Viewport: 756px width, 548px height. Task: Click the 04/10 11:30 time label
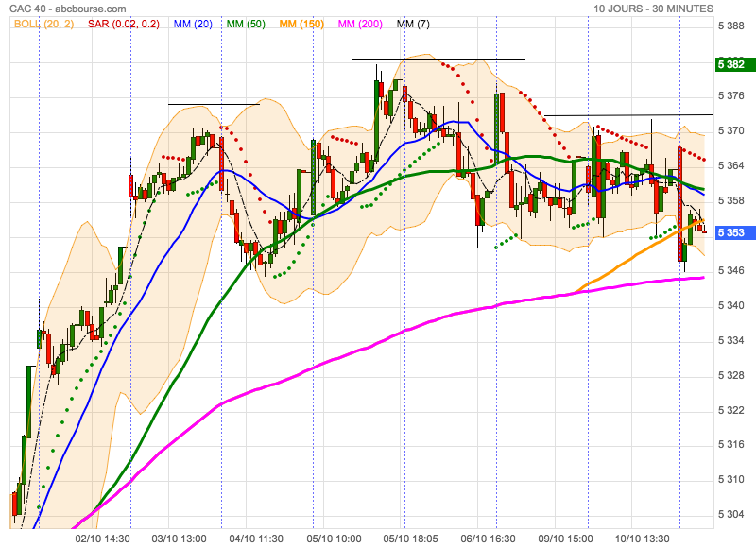(256, 539)
